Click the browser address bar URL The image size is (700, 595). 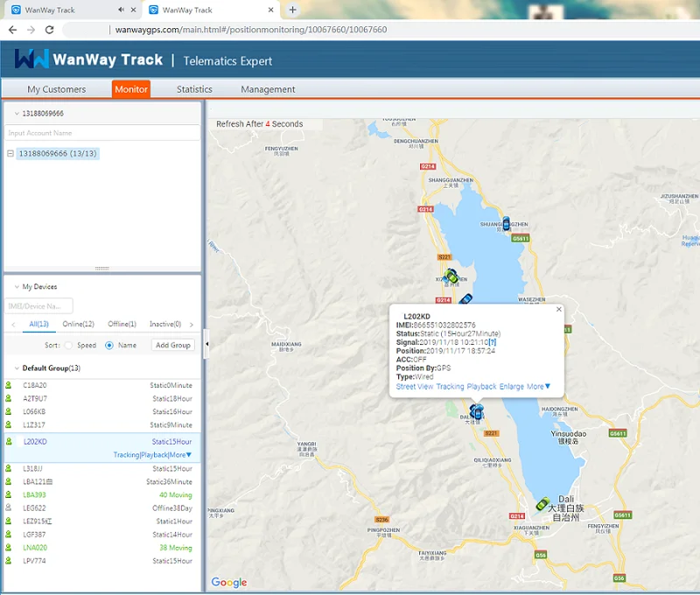point(251,30)
